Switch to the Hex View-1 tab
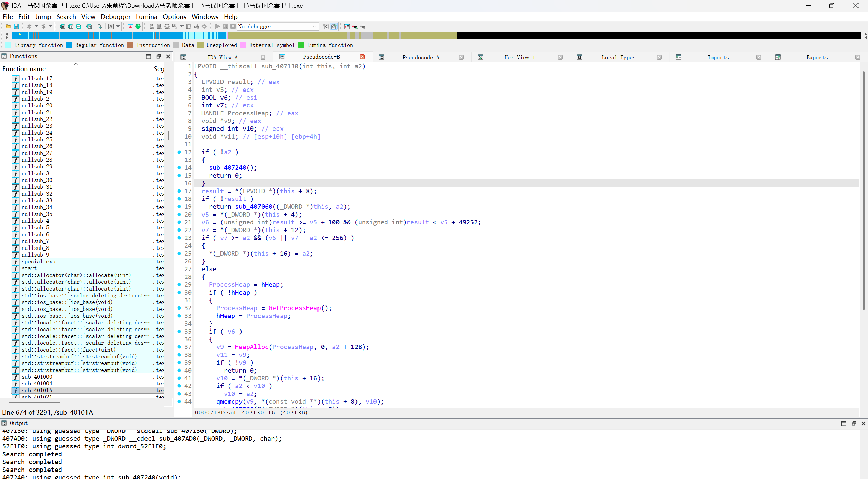This screenshot has height=479, width=868. coord(519,57)
